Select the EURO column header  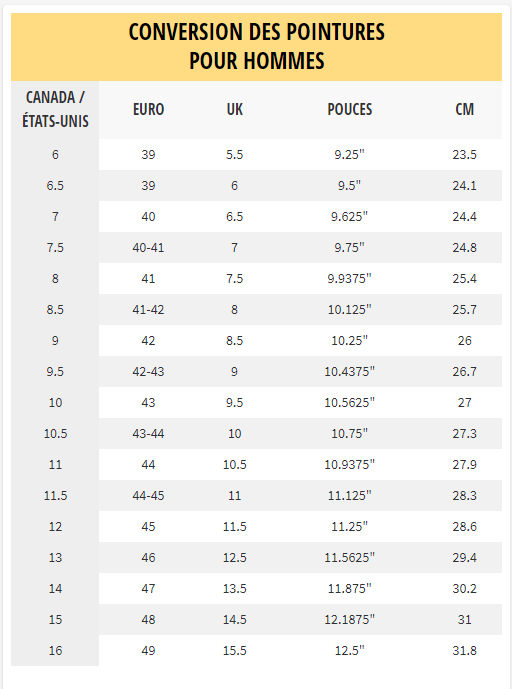(x=149, y=109)
